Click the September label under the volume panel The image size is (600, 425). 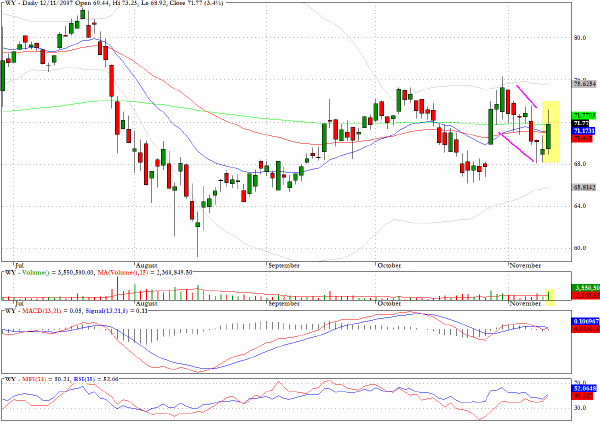(284, 303)
